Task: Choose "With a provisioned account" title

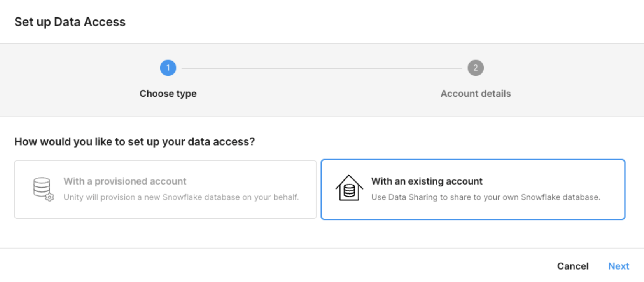Action: (125, 181)
